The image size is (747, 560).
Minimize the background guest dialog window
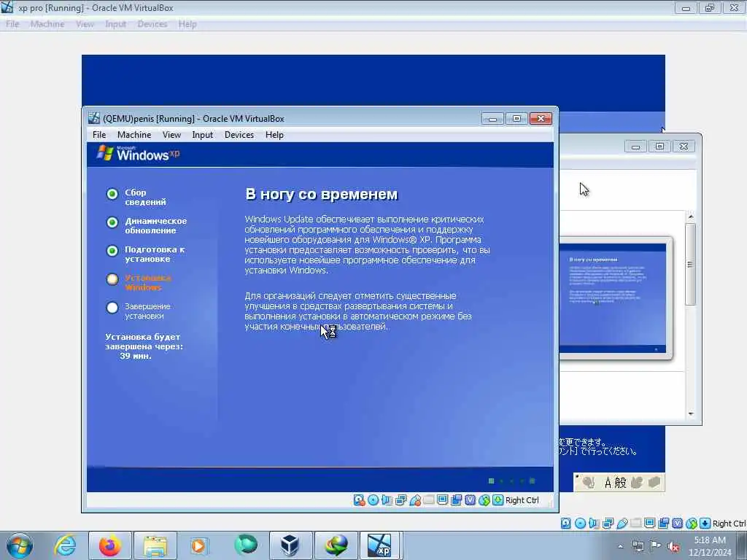coord(635,146)
